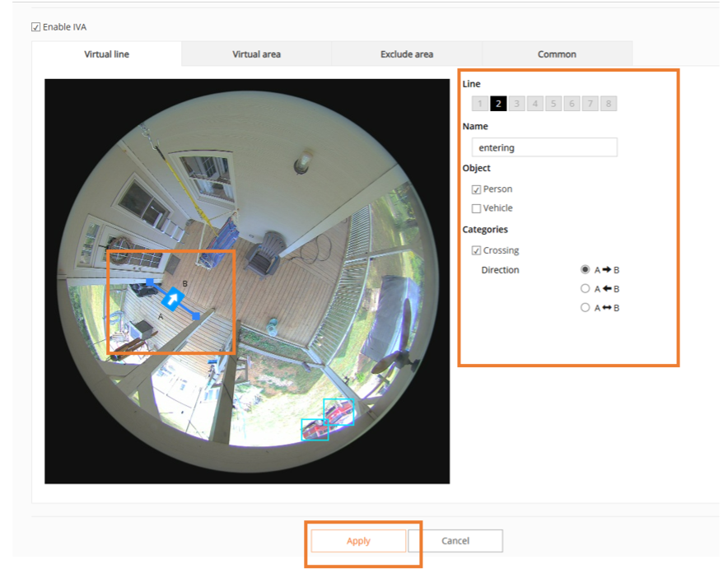Enable the Vehicle object checkbox
The width and height of the screenshot is (728, 573).
[x=477, y=208]
